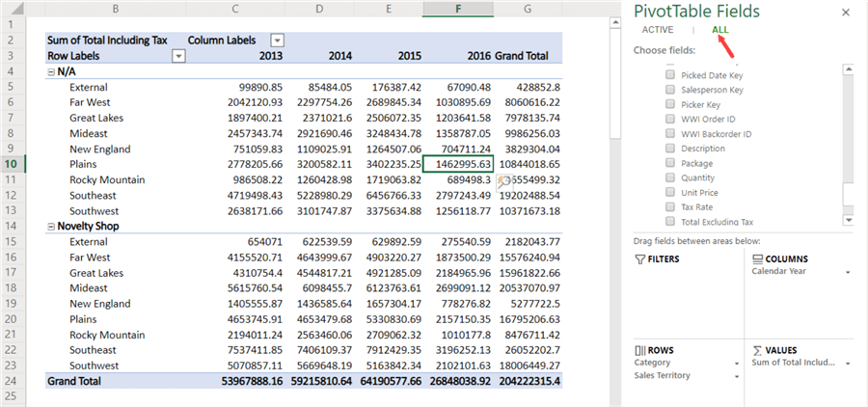This screenshot has width=868, height=407.
Task: Click the COLUMNS area header
Action: 780,258
